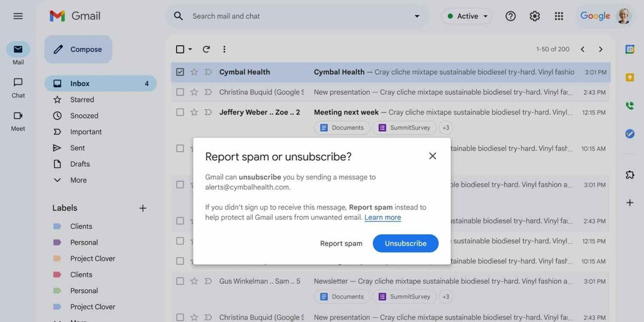The height and width of the screenshot is (322, 644).
Task: Open the More options three-dot menu
Action: tap(224, 49)
